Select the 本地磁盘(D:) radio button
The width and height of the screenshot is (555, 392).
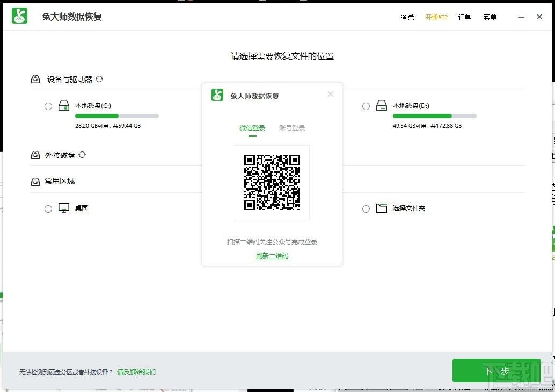tap(366, 106)
